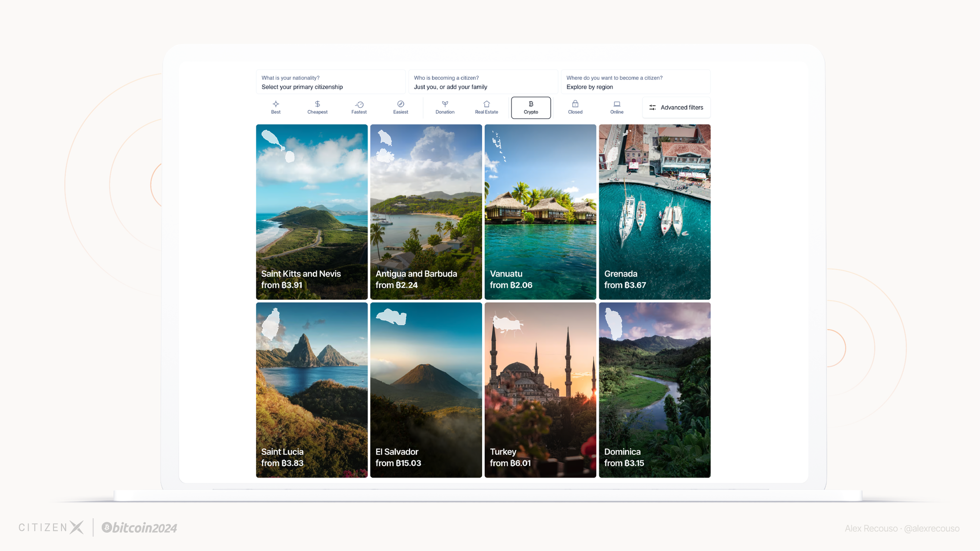Click the 'from ₿3.15' price text
Screen dimensions: 980x551
point(624,463)
